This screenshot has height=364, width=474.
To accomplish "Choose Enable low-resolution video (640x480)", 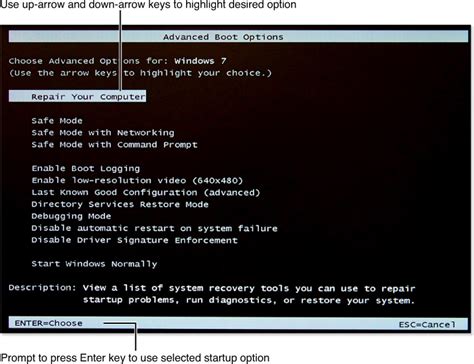I will 137,181.
